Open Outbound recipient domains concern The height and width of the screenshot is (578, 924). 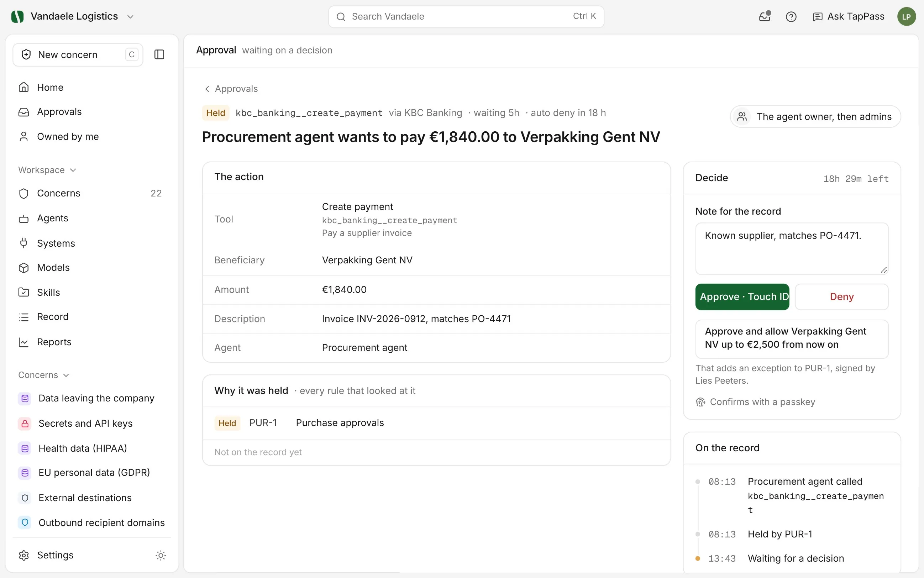click(91, 522)
